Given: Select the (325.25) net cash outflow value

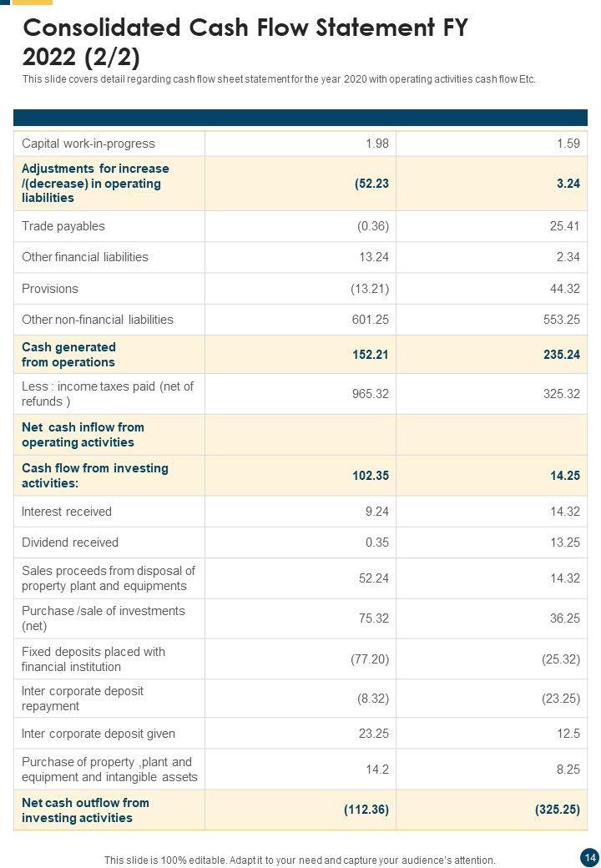Looking at the screenshot, I should tap(555, 810).
